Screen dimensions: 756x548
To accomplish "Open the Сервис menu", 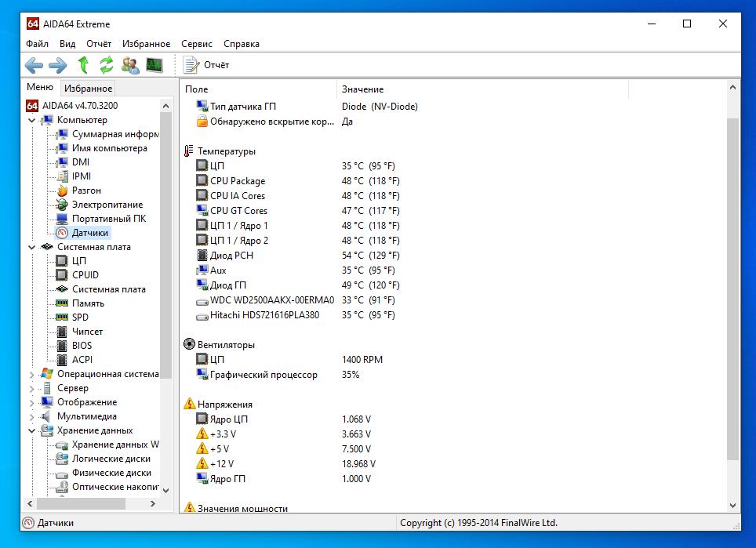I will click(197, 44).
